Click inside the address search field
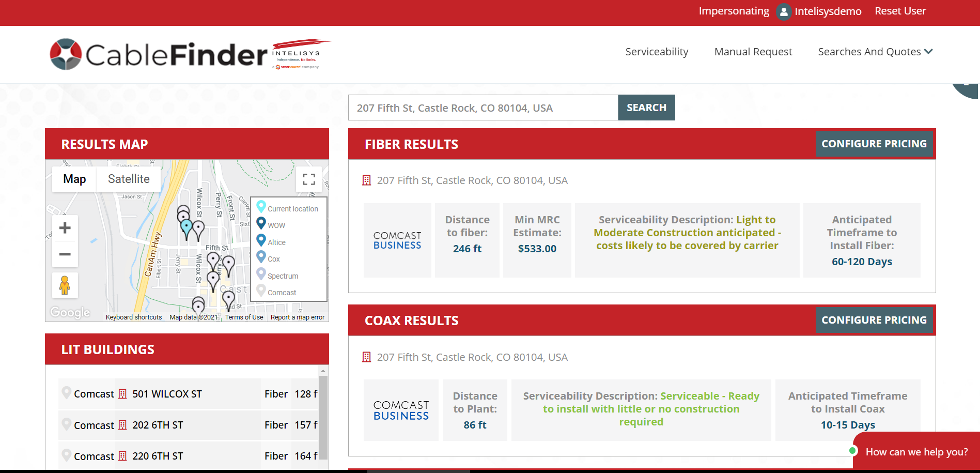This screenshot has height=473, width=980. [483, 108]
